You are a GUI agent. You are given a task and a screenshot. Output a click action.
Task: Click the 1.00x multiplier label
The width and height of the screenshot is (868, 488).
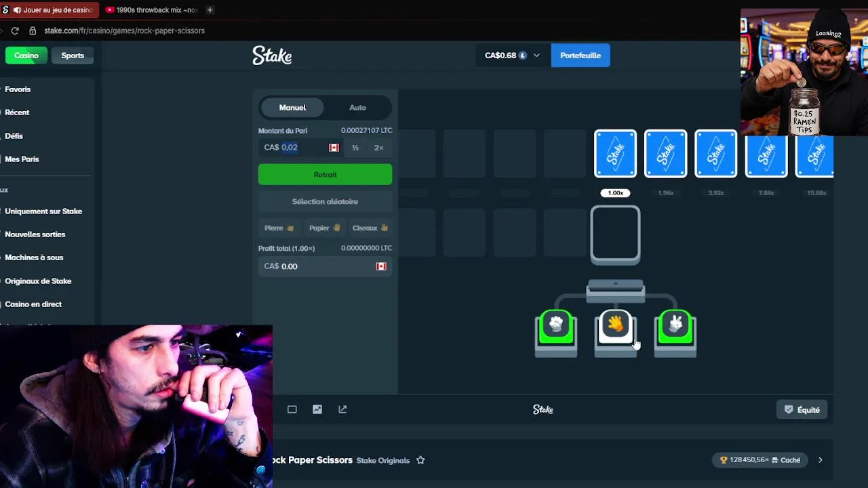pyautogui.click(x=615, y=193)
